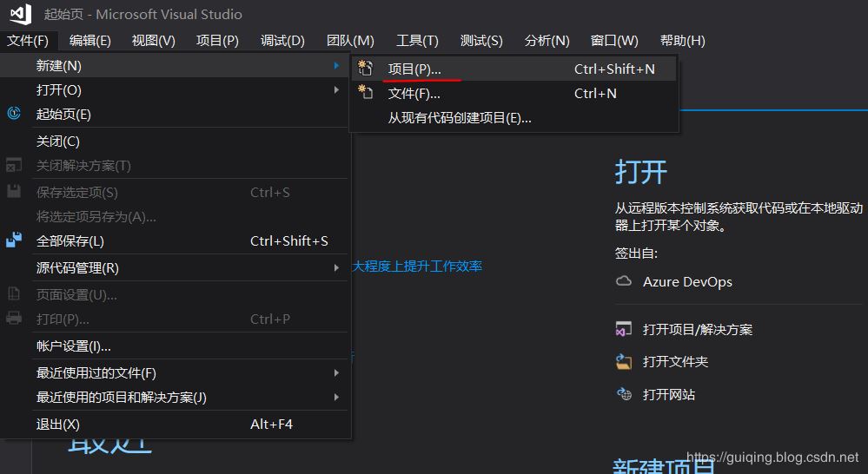
Task: Expand the 新建(N) submenu arrow
Action: [x=336, y=65]
